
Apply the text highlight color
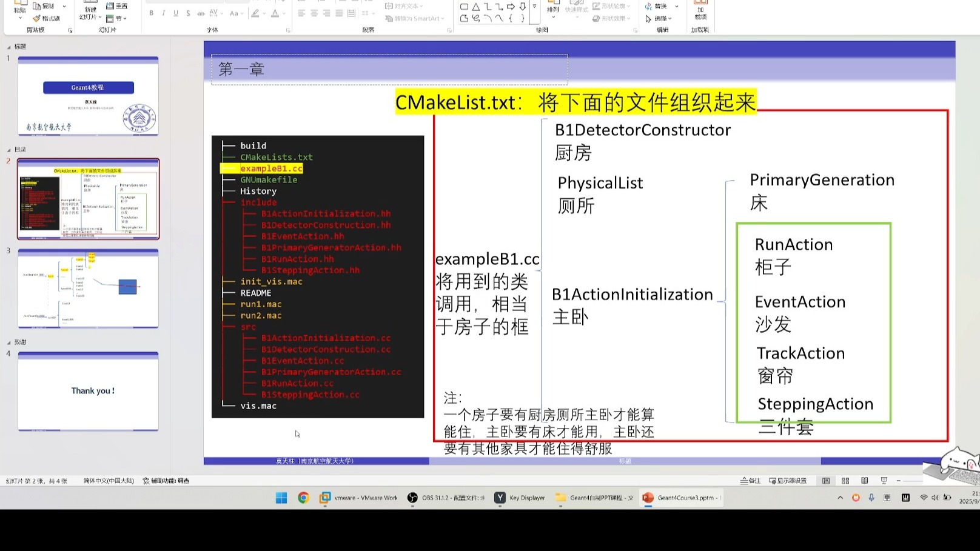point(255,13)
